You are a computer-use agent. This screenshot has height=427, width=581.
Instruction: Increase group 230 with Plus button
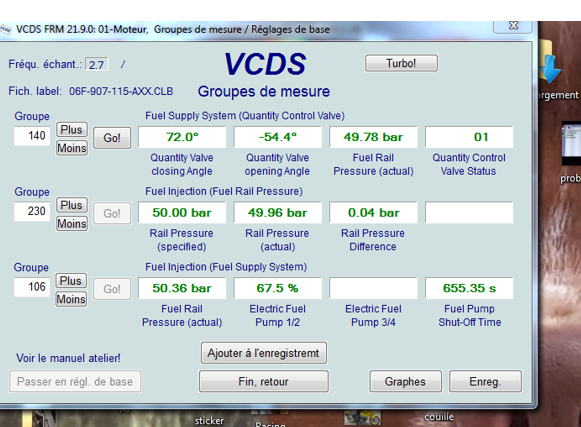tap(72, 205)
